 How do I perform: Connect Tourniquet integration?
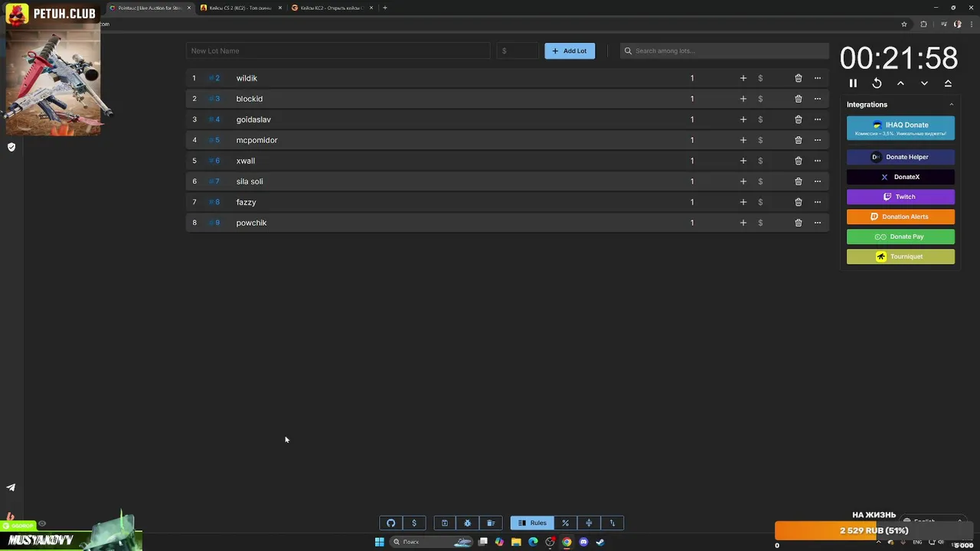tap(900, 256)
